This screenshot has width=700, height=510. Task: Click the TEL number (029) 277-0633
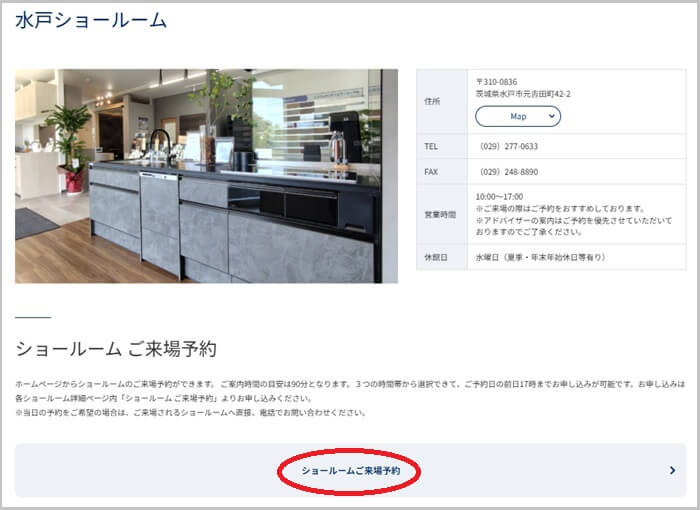(509, 146)
